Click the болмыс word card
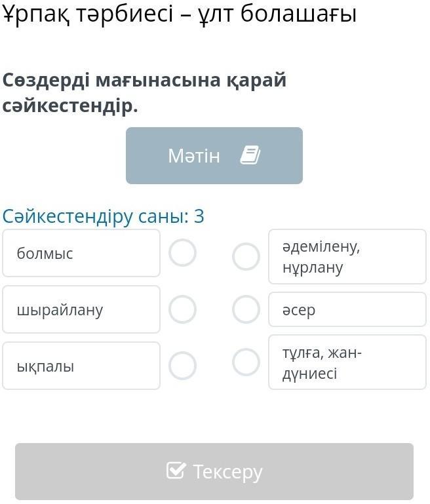Image resolution: width=430 pixels, height=504 pixels. 81,253
